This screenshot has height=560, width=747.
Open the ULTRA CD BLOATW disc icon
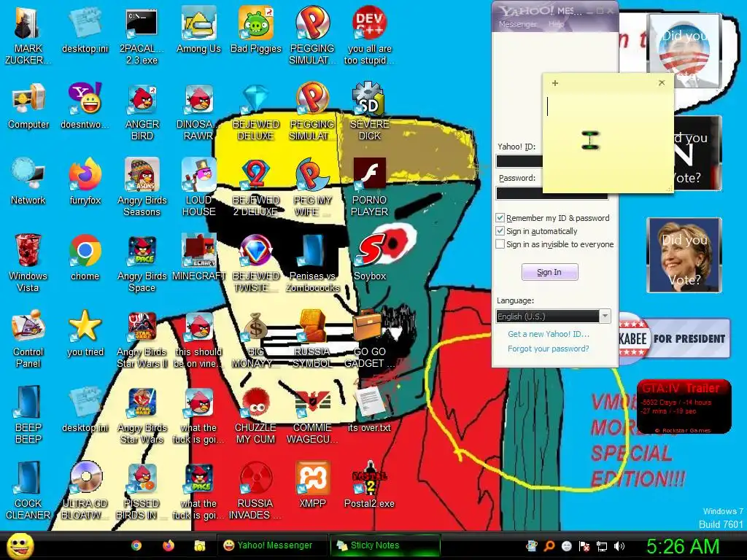click(85, 490)
